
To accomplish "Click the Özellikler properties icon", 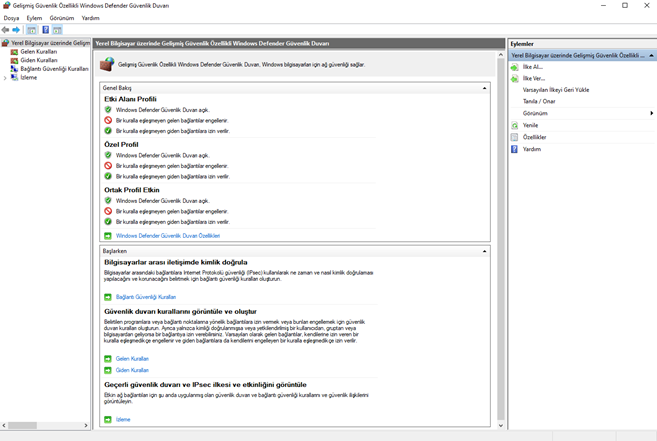I will (515, 137).
